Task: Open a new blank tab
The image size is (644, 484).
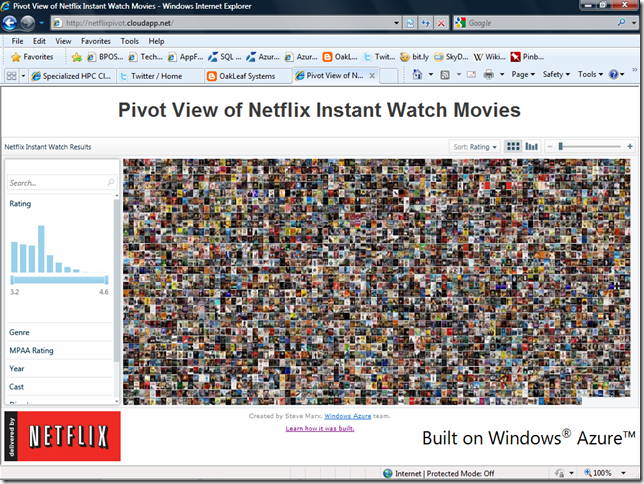Action: click(389, 76)
